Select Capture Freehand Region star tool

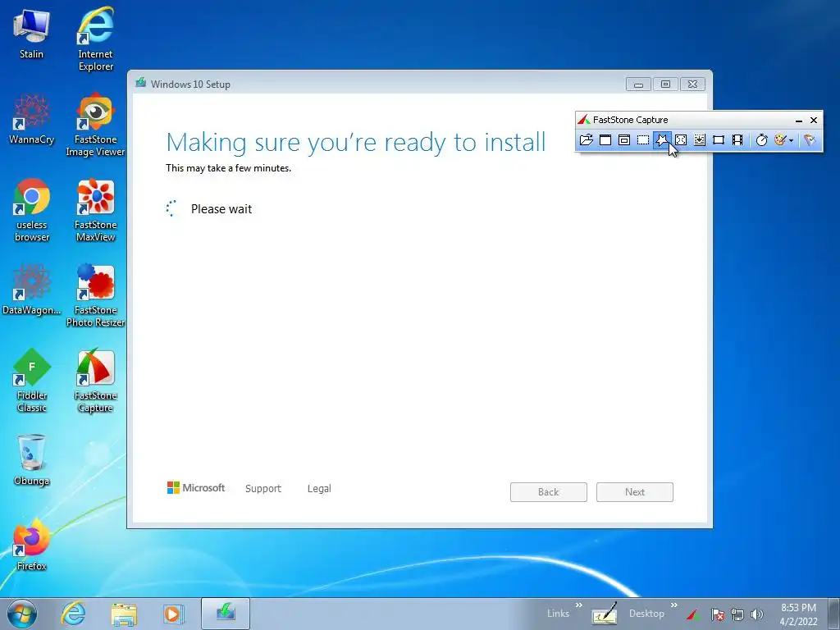[662, 139]
